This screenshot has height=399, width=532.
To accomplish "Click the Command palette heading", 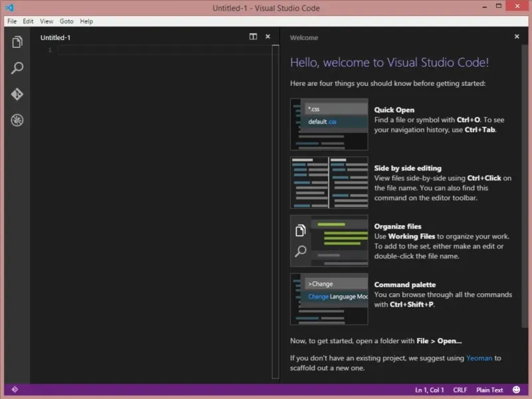I will coord(405,285).
